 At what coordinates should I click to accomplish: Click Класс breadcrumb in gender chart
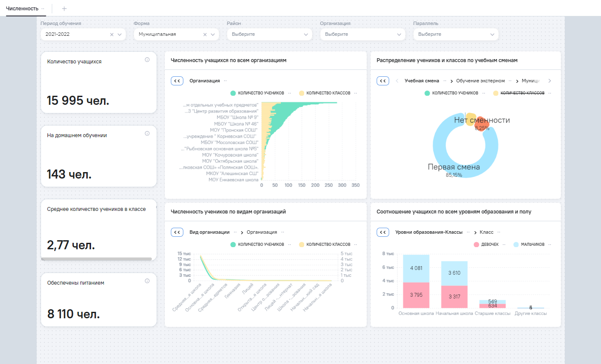[487, 232]
